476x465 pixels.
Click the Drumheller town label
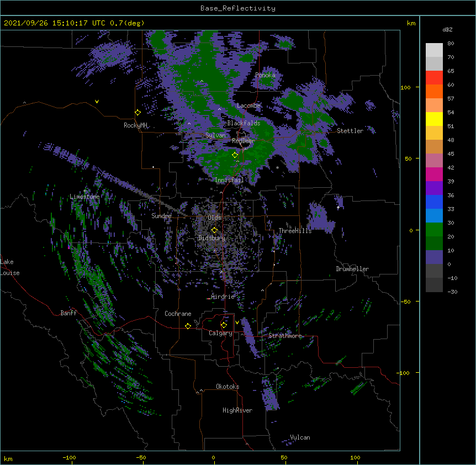352,269
